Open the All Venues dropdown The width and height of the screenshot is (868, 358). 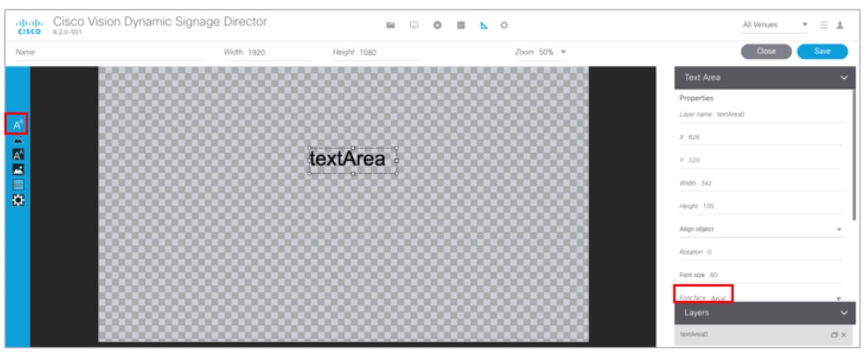point(775,25)
